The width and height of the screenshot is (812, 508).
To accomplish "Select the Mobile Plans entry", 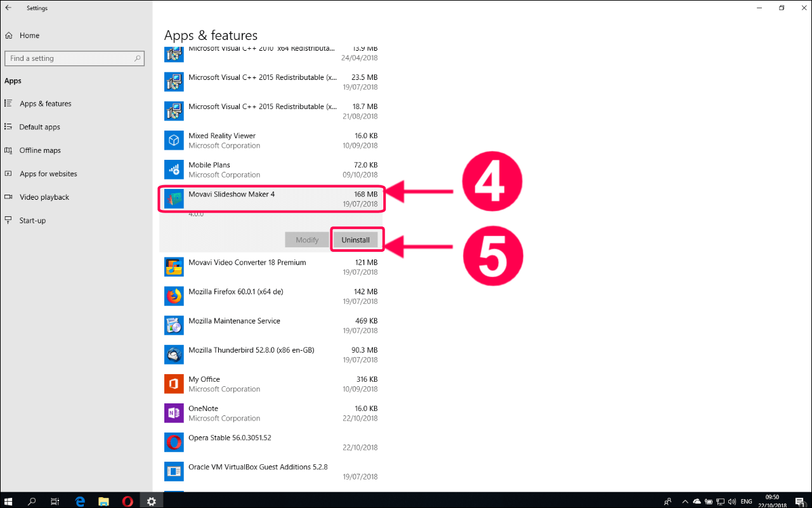I will [271, 169].
